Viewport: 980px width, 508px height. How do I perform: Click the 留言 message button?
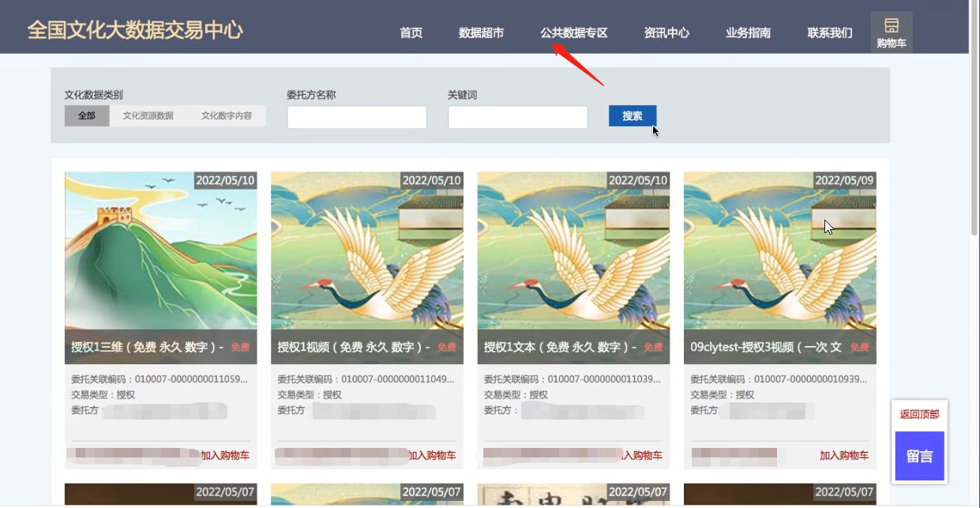919,456
